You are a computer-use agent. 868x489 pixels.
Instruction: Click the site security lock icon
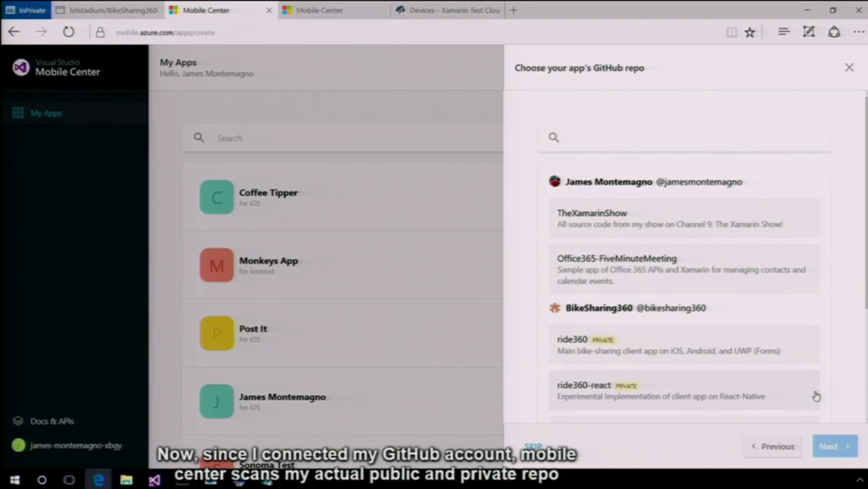pos(100,32)
